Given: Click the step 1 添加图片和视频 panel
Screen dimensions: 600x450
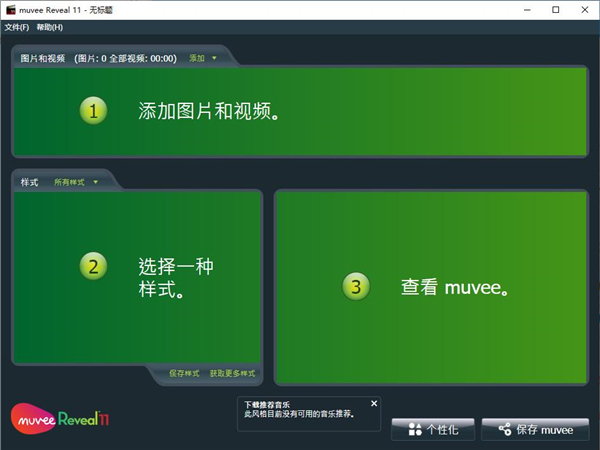Looking at the screenshot, I should pos(300,112).
